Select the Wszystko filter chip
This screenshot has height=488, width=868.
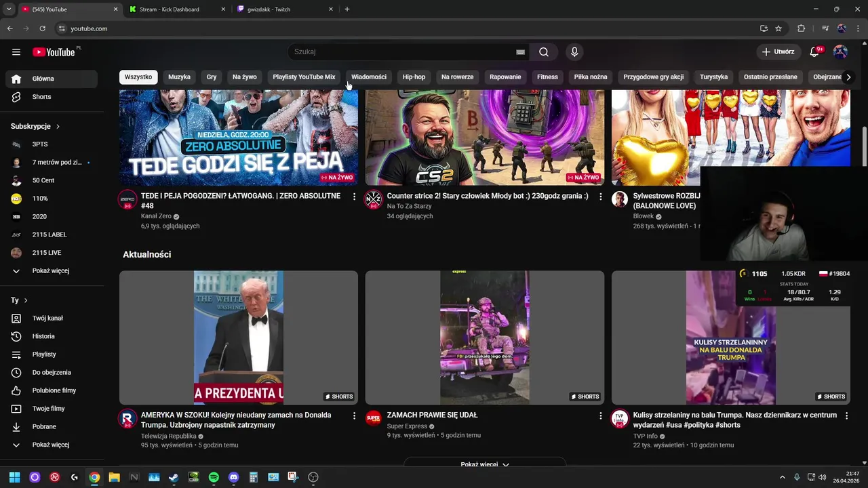[138, 77]
